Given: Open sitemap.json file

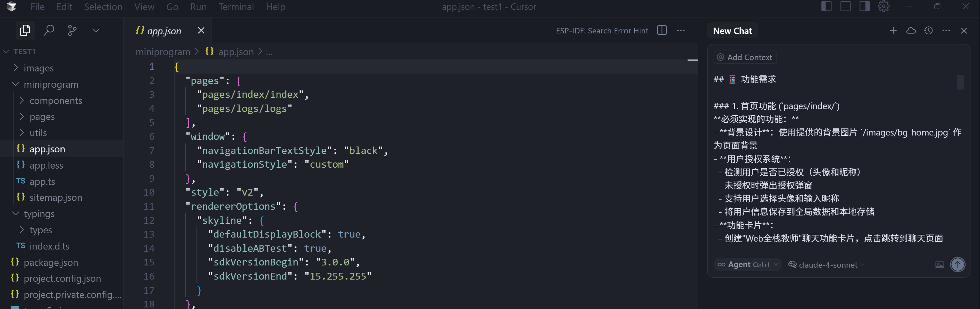Looking at the screenshot, I should click(62, 197).
